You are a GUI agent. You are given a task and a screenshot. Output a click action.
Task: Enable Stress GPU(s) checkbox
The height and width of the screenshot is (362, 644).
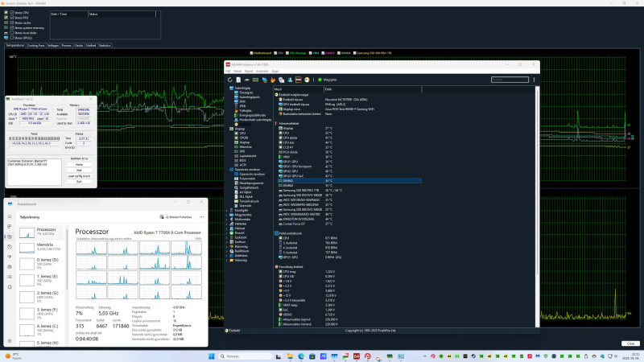(12, 37)
